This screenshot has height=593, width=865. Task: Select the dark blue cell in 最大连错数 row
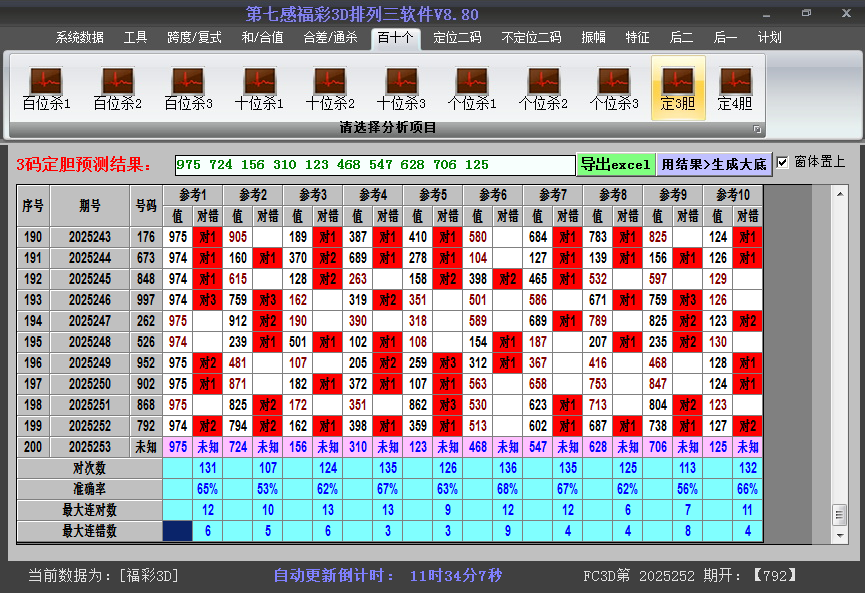coord(178,531)
